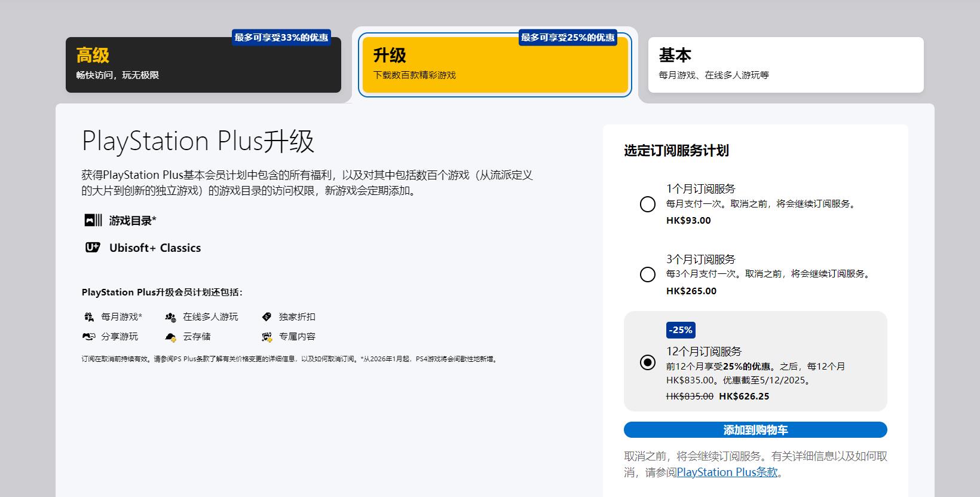Select the 1个月订阅服务 radio button
The image size is (980, 497).
click(x=647, y=205)
